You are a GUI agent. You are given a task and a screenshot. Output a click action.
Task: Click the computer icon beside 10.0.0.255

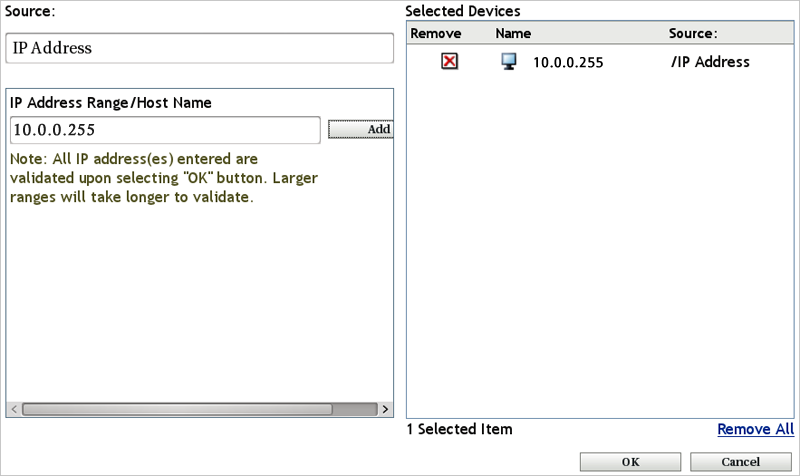tap(509, 62)
